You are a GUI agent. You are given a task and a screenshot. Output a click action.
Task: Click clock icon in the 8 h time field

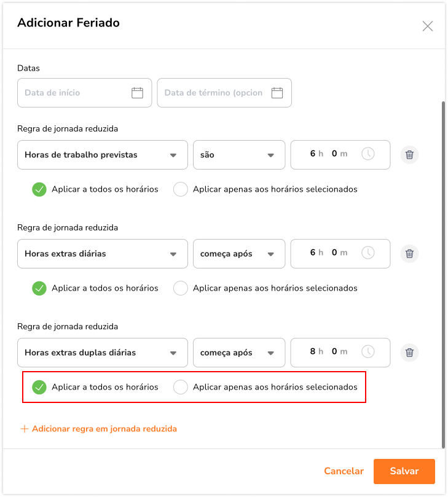click(x=367, y=352)
